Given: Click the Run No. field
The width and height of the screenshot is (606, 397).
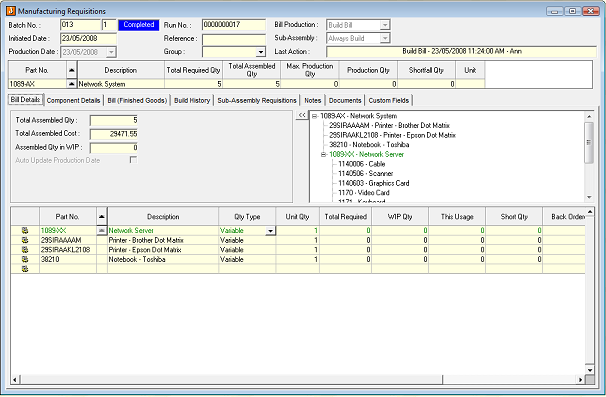Looking at the screenshot, I should click(234, 25).
